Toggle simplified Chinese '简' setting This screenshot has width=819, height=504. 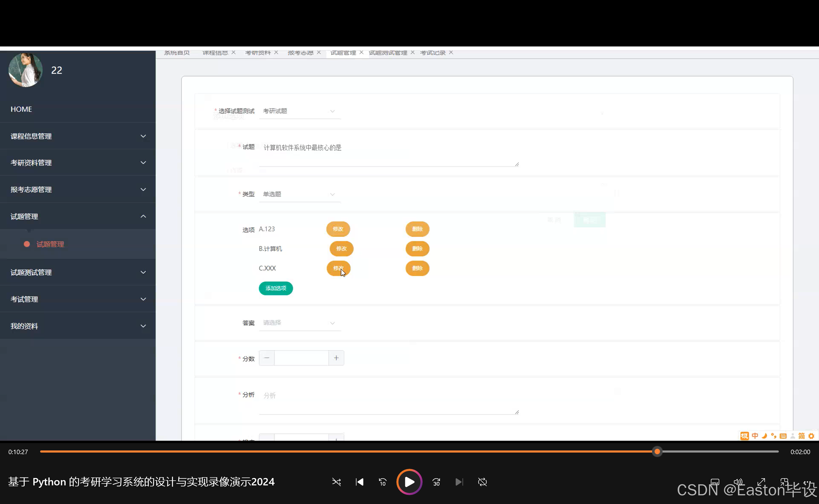pyautogui.click(x=802, y=436)
